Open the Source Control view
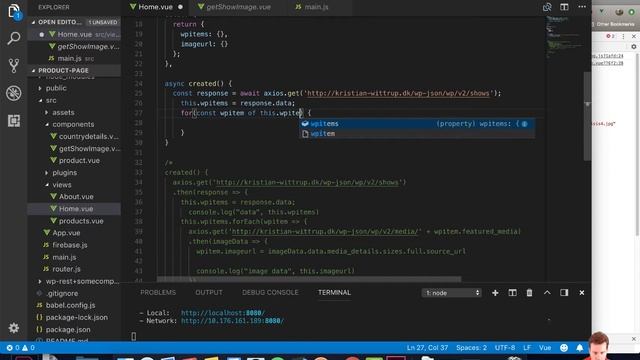The width and height of the screenshot is (640, 360). pos(13,66)
